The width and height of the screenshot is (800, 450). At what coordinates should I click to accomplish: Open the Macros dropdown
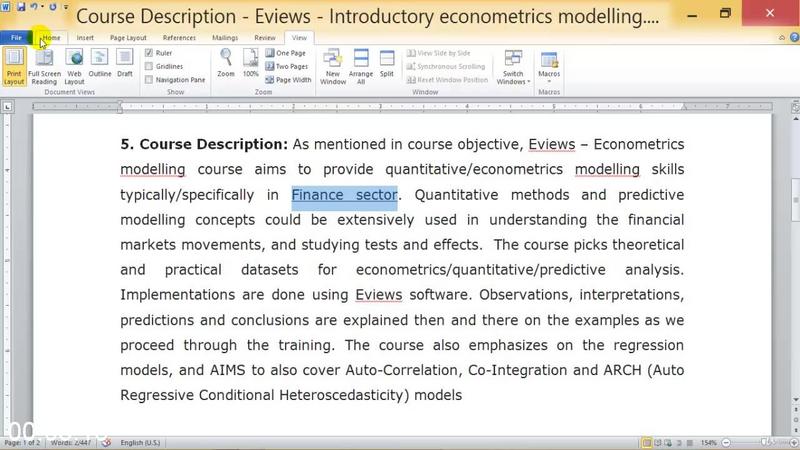[549, 67]
